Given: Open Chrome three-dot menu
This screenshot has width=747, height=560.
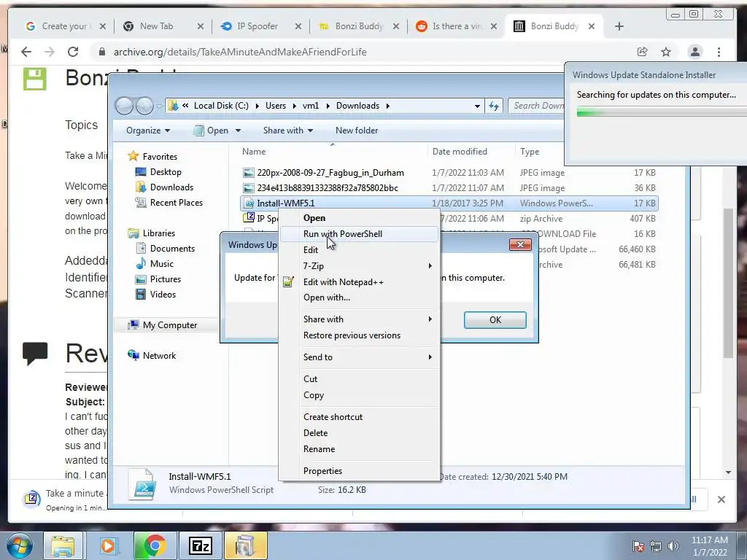Looking at the screenshot, I should [719, 52].
